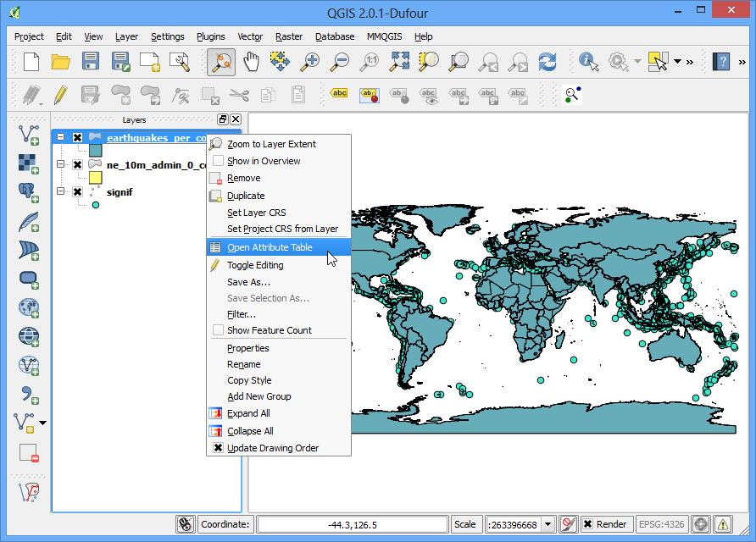Click the Zoom Full extent icon
This screenshot has width=756, height=542.
click(400, 62)
